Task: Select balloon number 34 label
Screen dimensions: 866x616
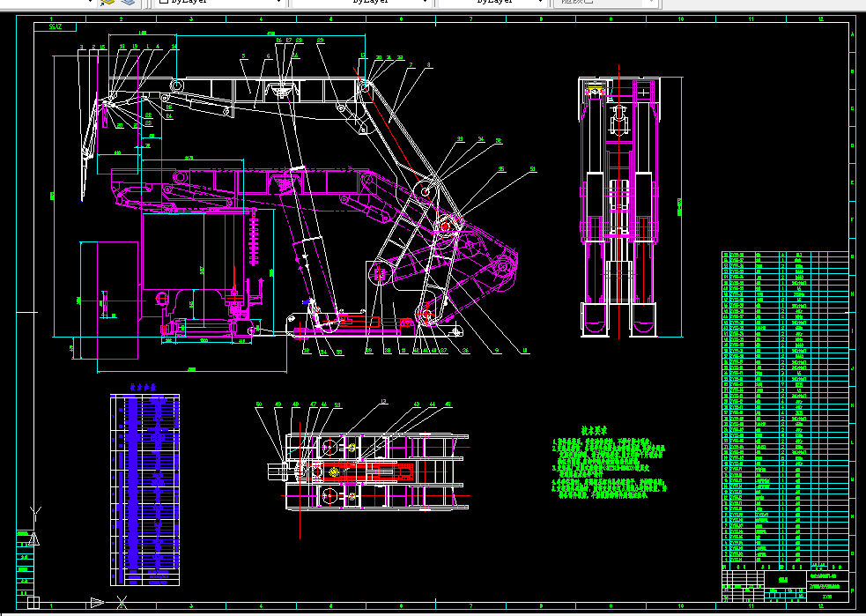Action: pos(481,139)
